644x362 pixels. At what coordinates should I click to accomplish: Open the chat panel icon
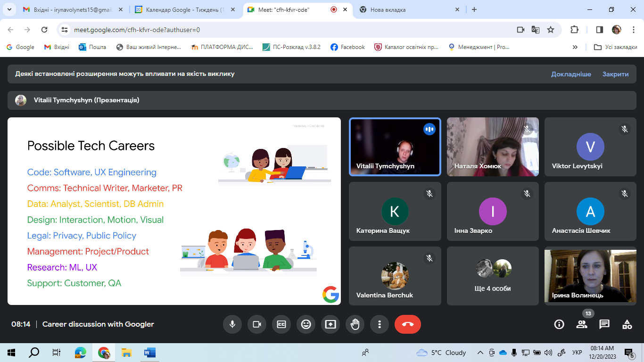pos(604,324)
